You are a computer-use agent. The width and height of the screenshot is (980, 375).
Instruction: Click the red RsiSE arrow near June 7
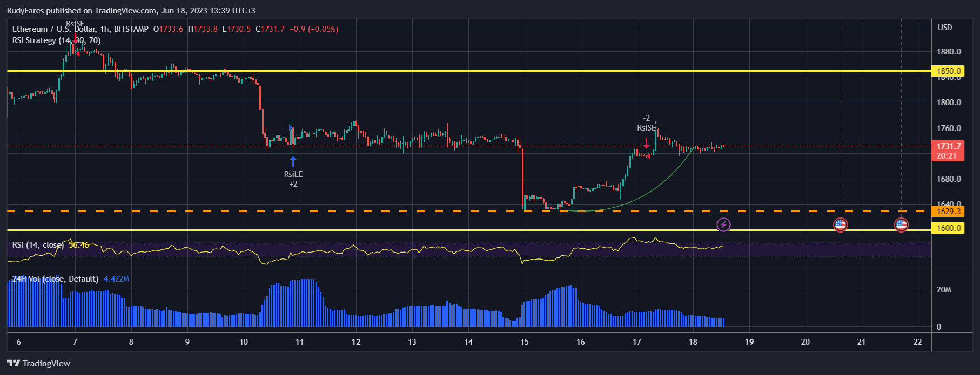click(x=75, y=37)
